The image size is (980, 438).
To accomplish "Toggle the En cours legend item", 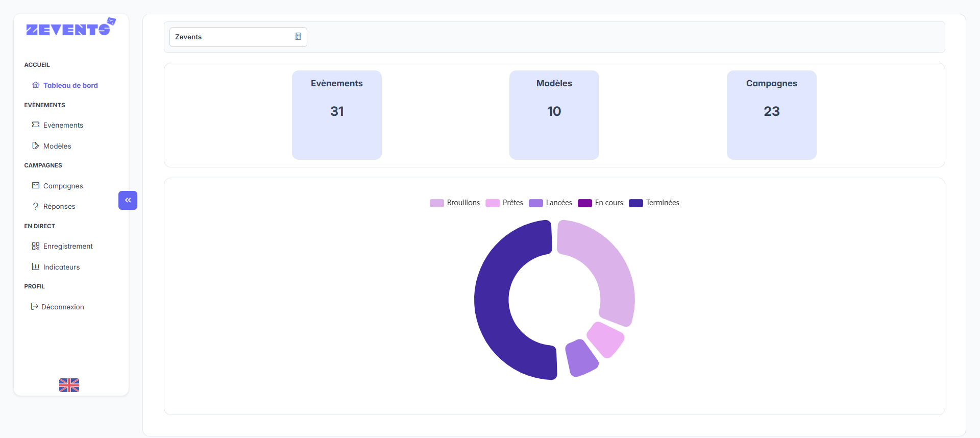I will [601, 203].
